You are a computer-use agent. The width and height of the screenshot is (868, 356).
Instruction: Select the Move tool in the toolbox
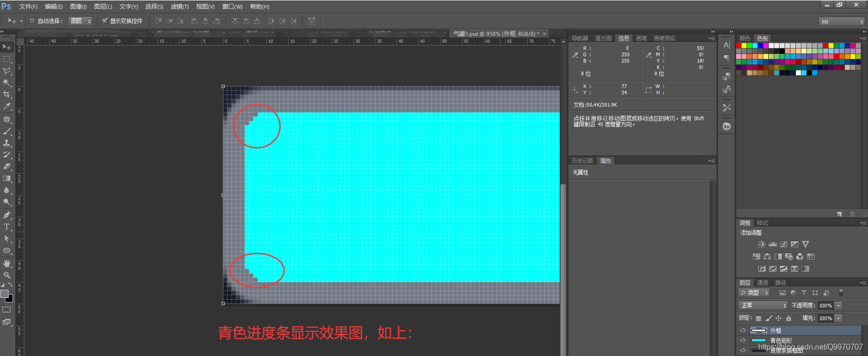[7, 47]
